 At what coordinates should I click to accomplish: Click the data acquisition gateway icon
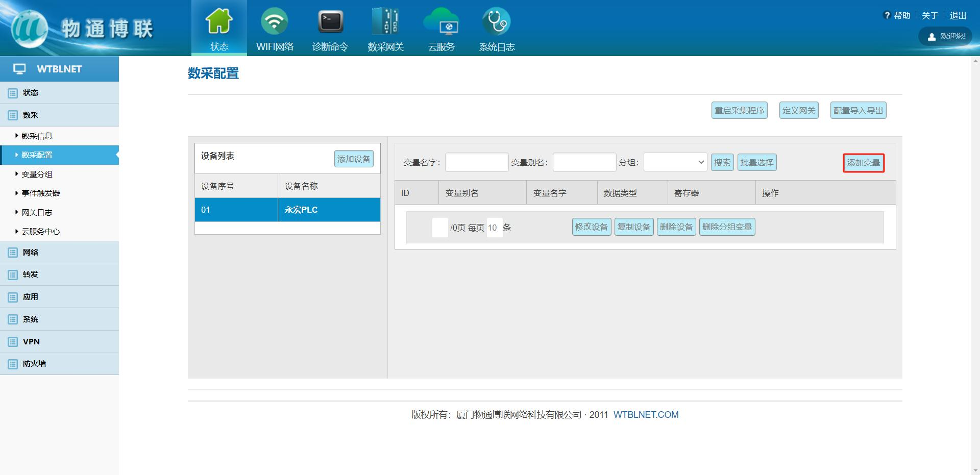coord(385,21)
